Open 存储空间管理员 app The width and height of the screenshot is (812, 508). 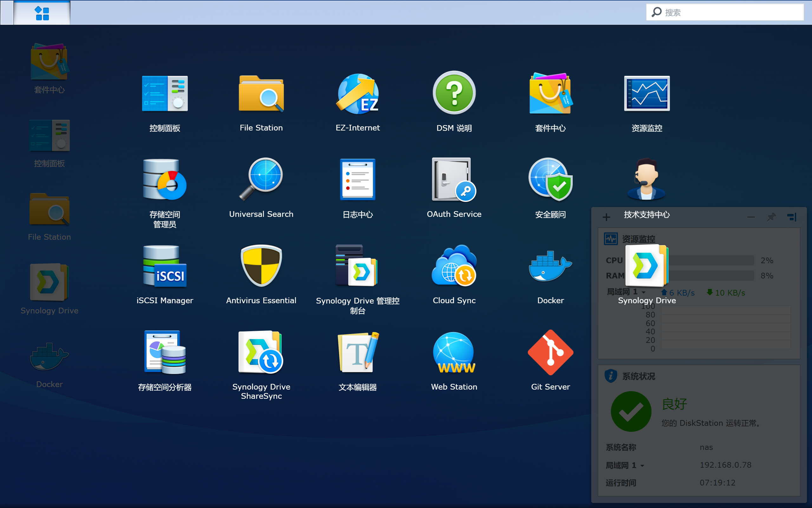tap(165, 179)
